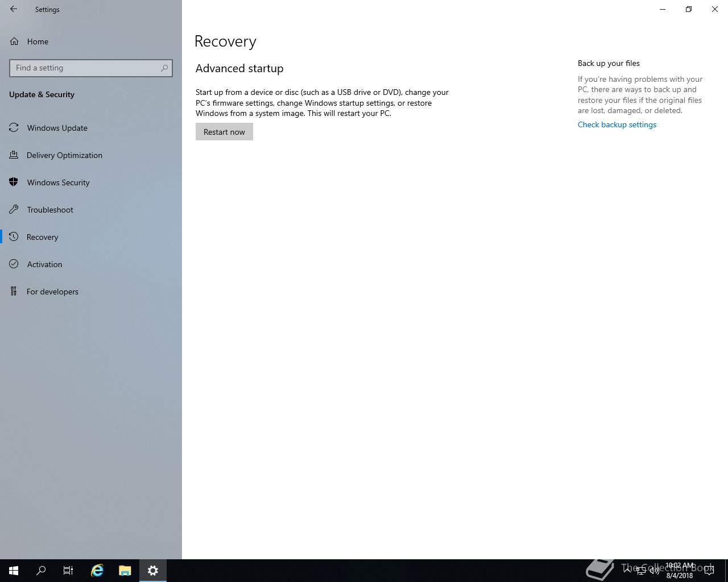Click the Restart now button
Viewport: 728px width, 582px height.
tap(224, 132)
